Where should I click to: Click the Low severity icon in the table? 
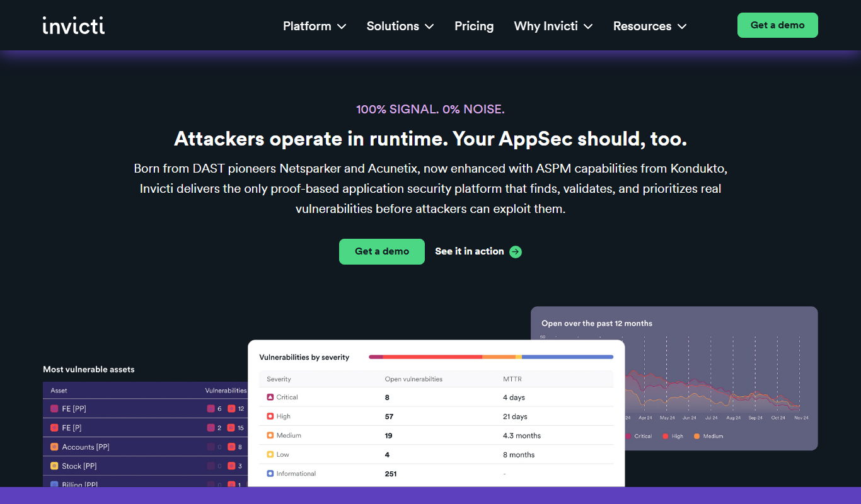270,454
